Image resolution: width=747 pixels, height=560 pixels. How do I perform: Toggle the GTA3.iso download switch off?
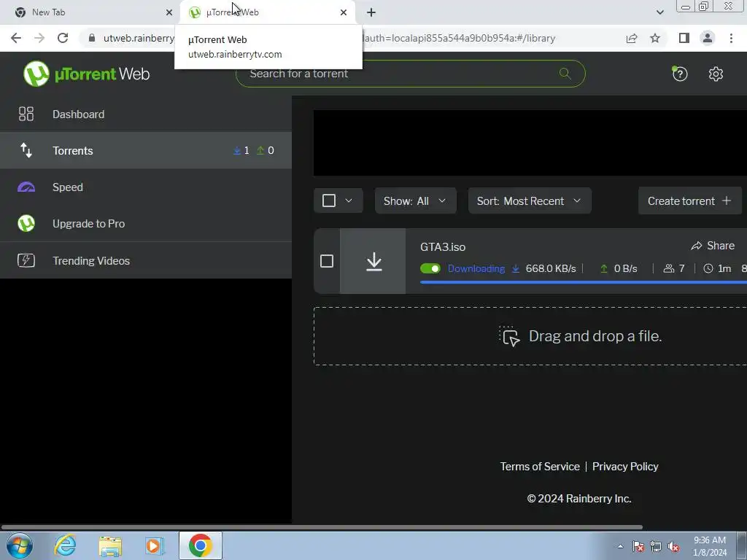(x=430, y=268)
